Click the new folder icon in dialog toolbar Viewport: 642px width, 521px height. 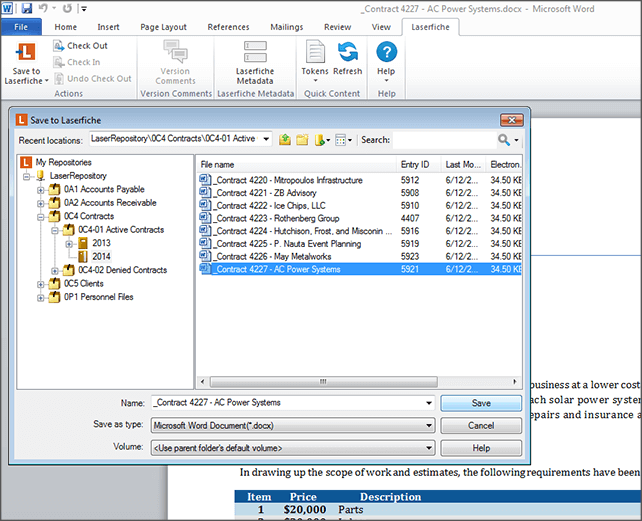click(302, 140)
